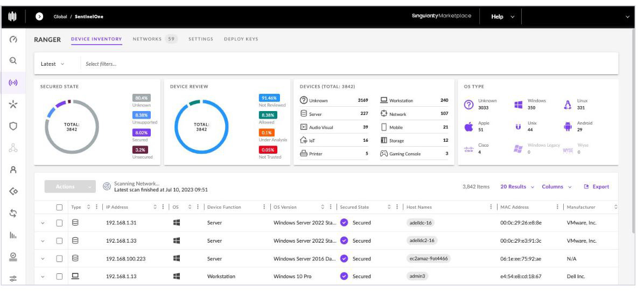Click the purple 8.02% Secured swatch
This screenshot has height=296, width=644.
click(141, 133)
